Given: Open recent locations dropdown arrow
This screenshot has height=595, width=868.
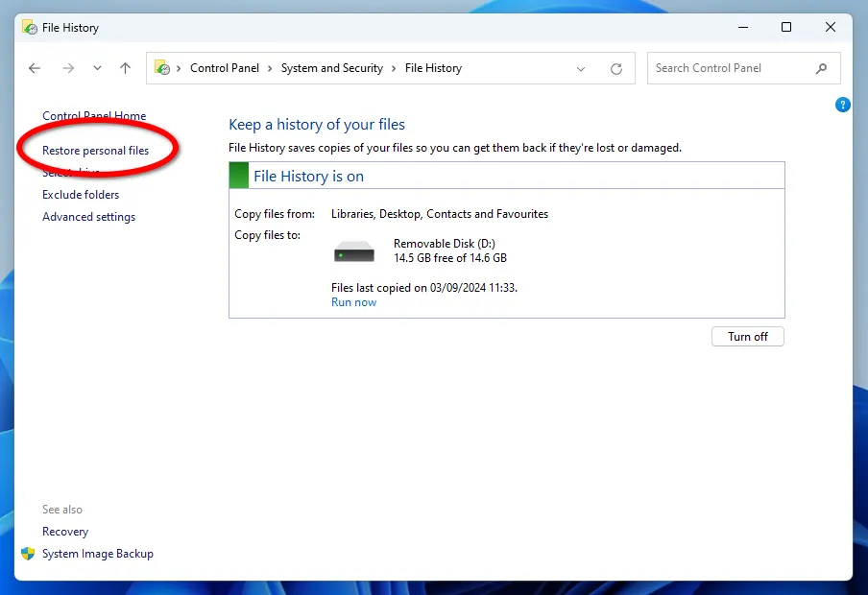Looking at the screenshot, I should pyautogui.click(x=97, y=68).
